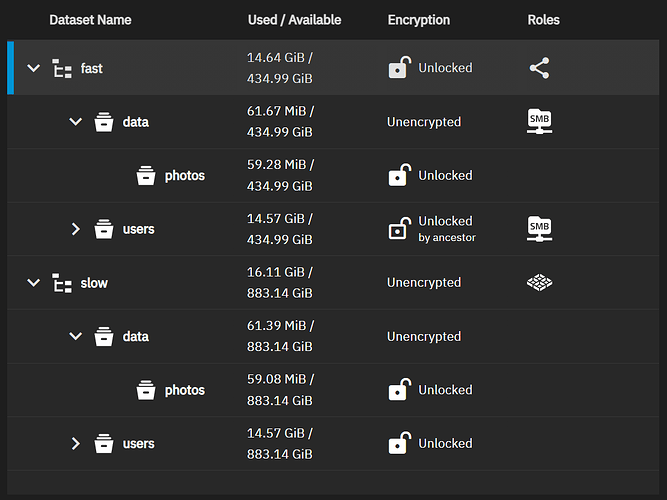Click Unlocked text on fast pool row

445,68
